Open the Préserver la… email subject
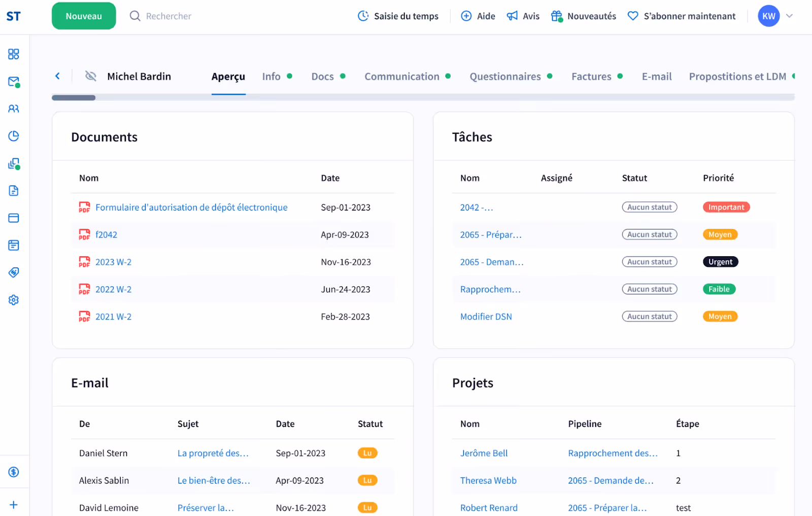 tap(206, 508)
